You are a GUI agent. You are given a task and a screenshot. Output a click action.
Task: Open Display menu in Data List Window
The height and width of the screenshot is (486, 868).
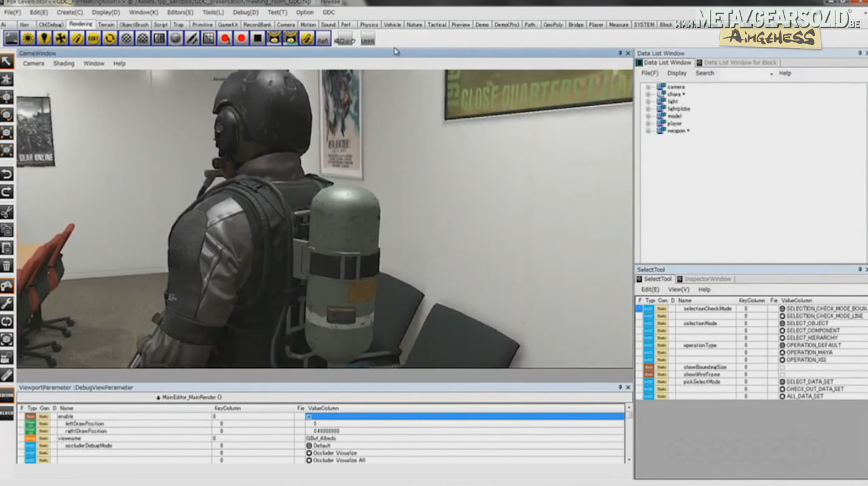677,73
